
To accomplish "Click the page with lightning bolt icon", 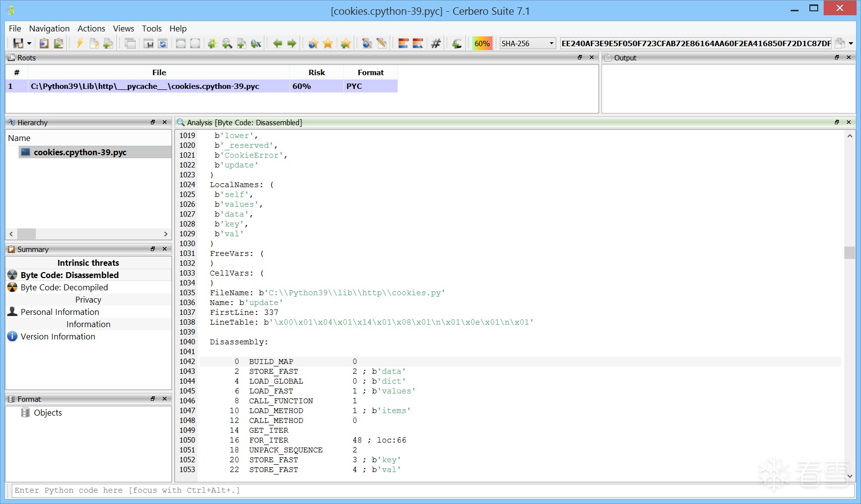I will coord(94,43).
